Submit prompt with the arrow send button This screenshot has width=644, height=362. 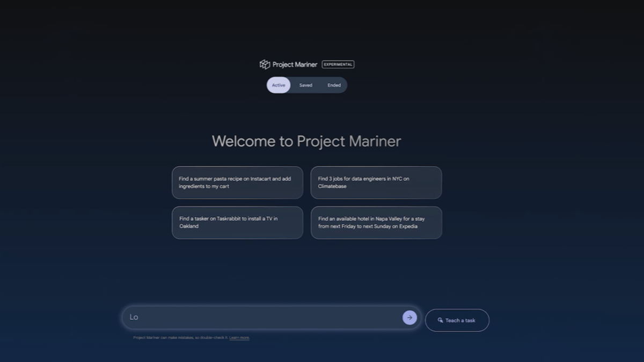409,317
